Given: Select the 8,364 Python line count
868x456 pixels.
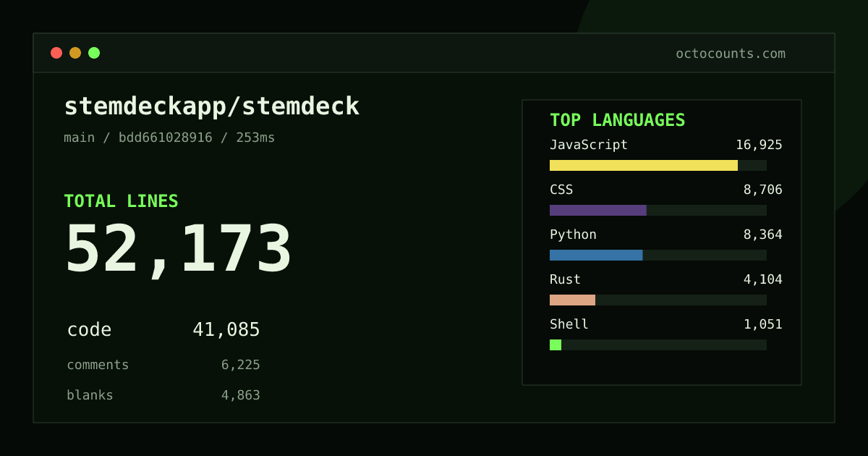Looking at the screenshot, I should coord(763,235).
